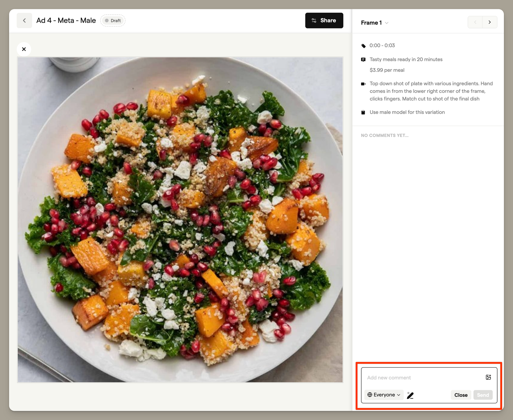Enable the annotation pen tool
This screenshot has height=420, width=513.
(410, 395)
